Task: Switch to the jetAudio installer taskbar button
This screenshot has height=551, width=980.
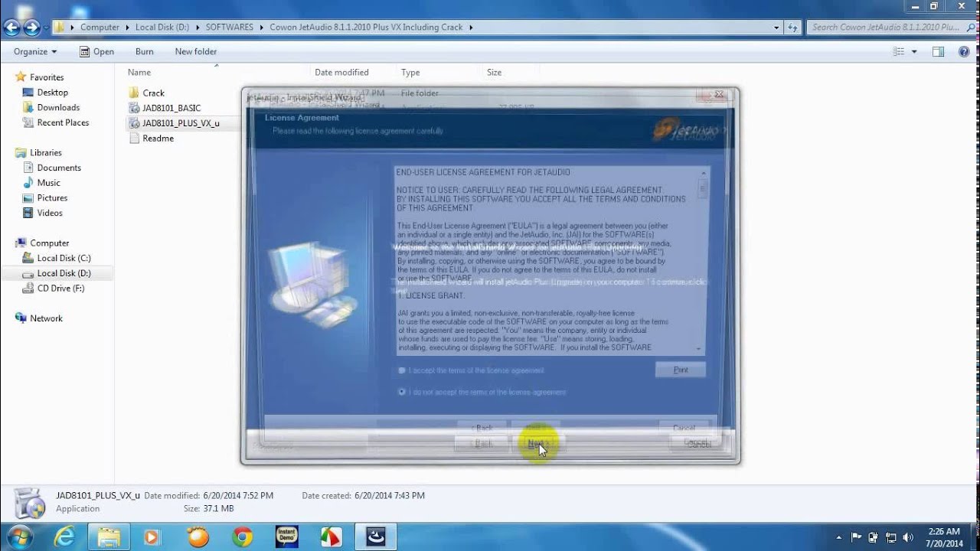Action: (x=375, y=537)
